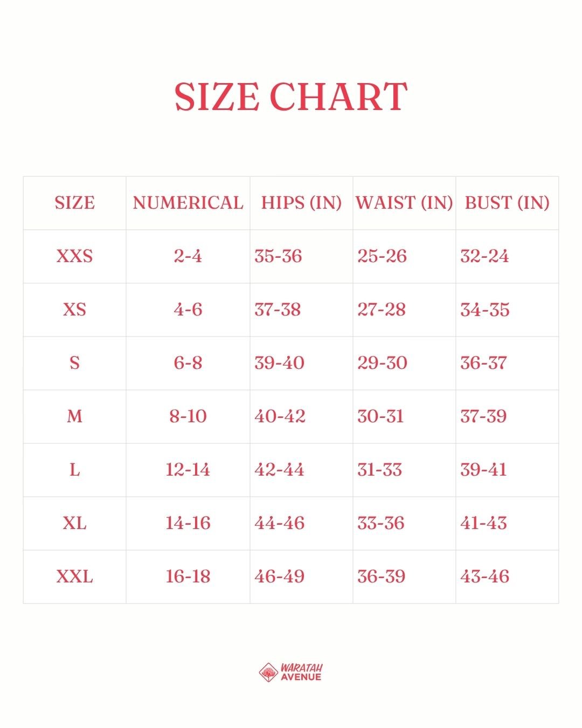
Task: Click the 32-24 bust value for XXS
Action: pos(484,256)
